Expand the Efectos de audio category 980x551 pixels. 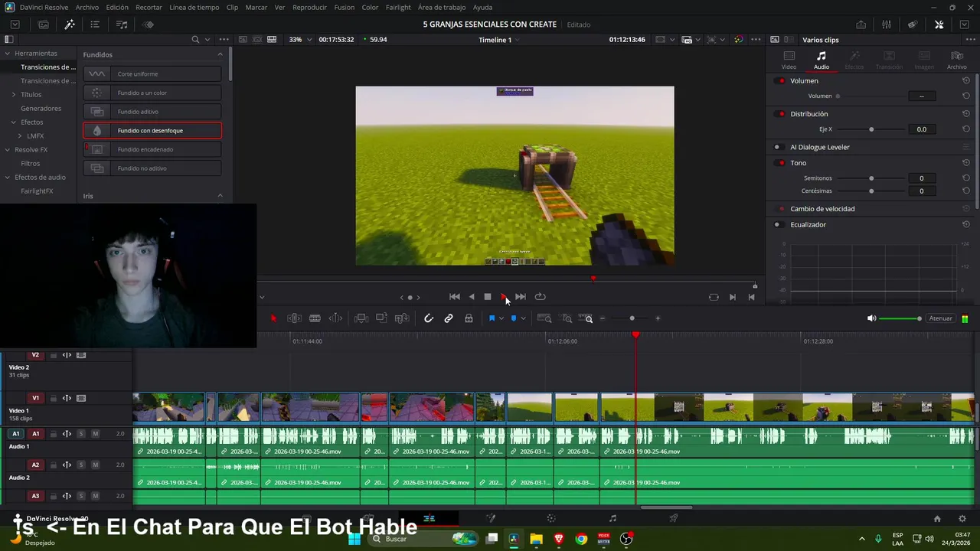click(x=7, y=178)
